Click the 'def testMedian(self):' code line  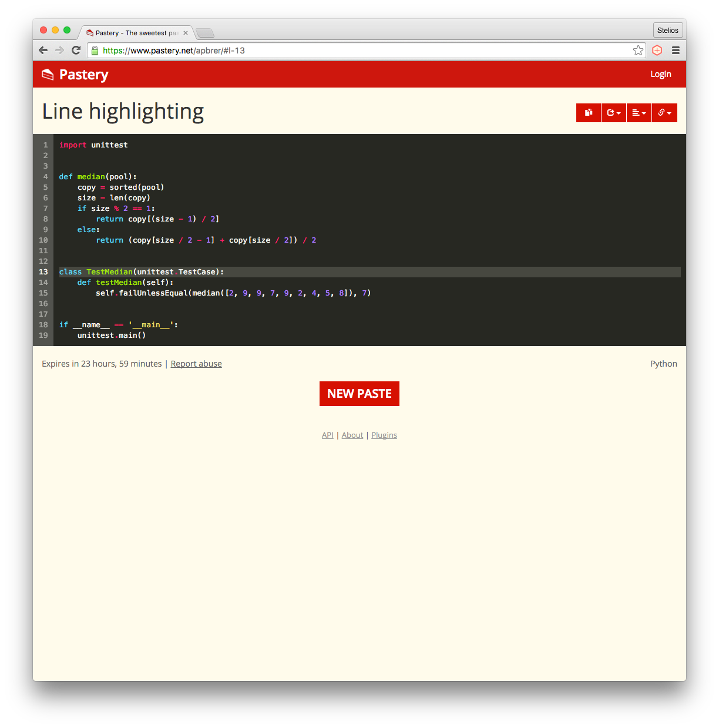(x=126, y=283)
